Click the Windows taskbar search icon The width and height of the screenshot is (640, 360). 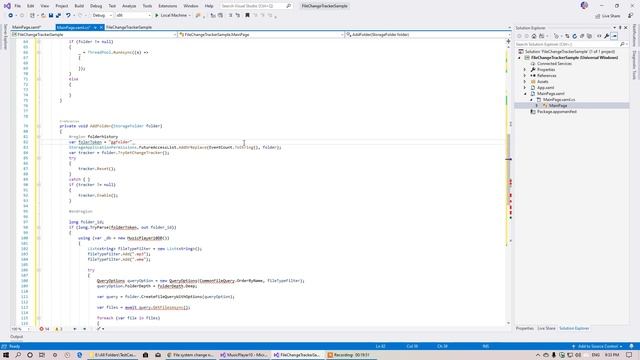pyautogui.click(x=18, y=355)
